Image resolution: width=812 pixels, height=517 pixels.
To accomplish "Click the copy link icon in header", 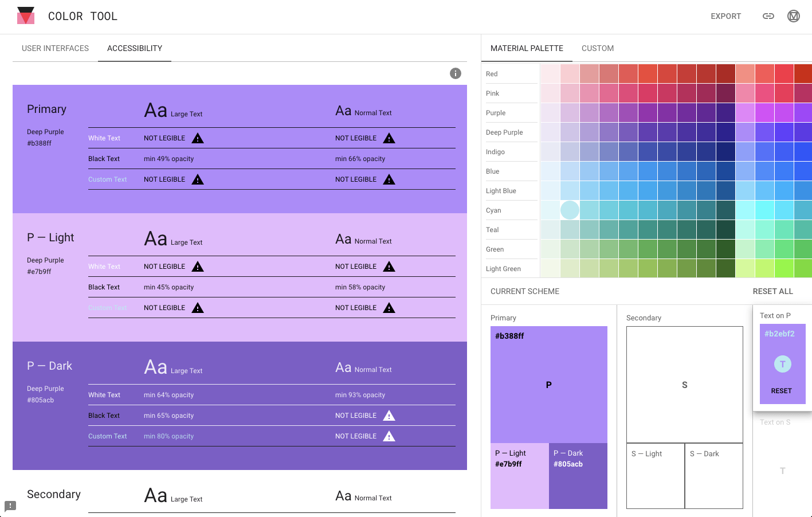I will click(768, 16).
